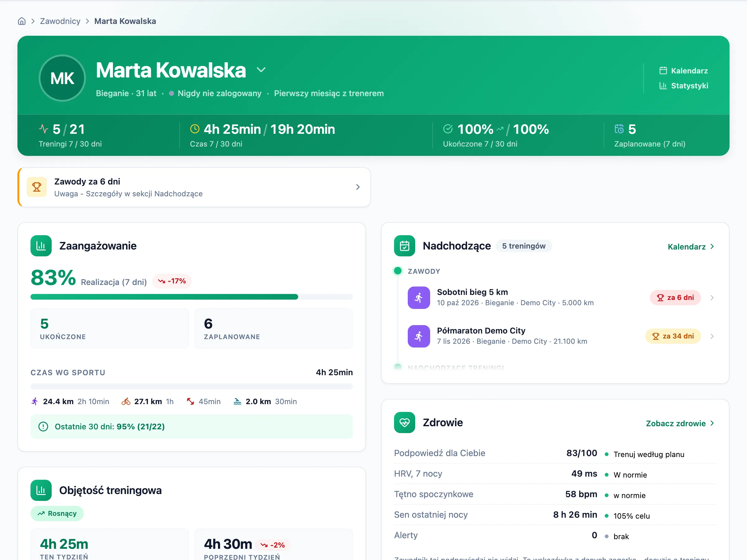Open the Kalendarz link in Nadchodzące

[691, 247]
